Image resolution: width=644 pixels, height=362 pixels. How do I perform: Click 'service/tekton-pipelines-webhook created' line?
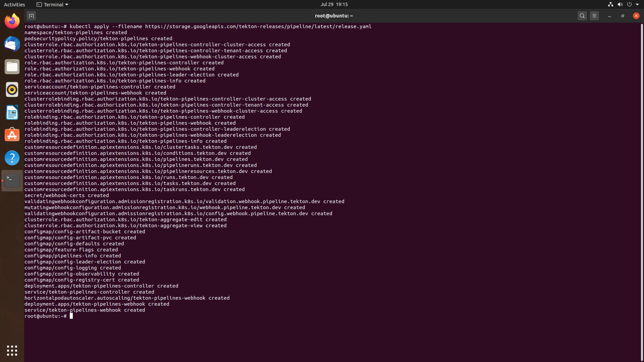coord(85,310)
